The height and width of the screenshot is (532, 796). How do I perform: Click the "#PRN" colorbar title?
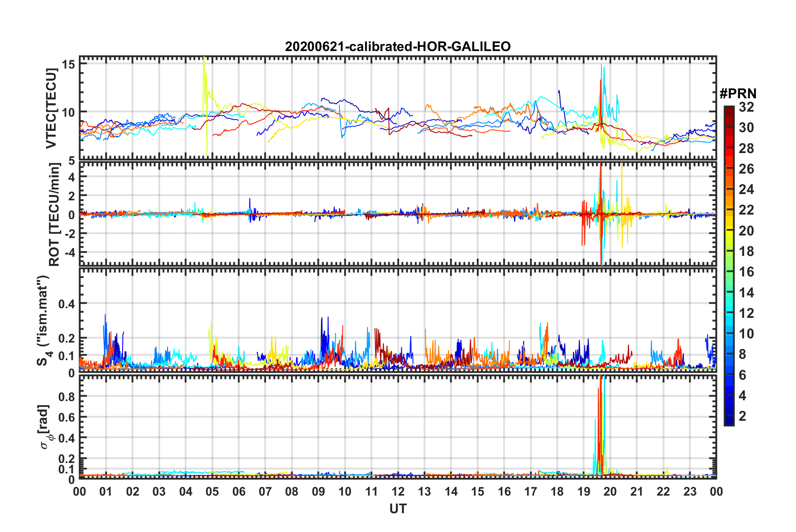coord(738,93)
